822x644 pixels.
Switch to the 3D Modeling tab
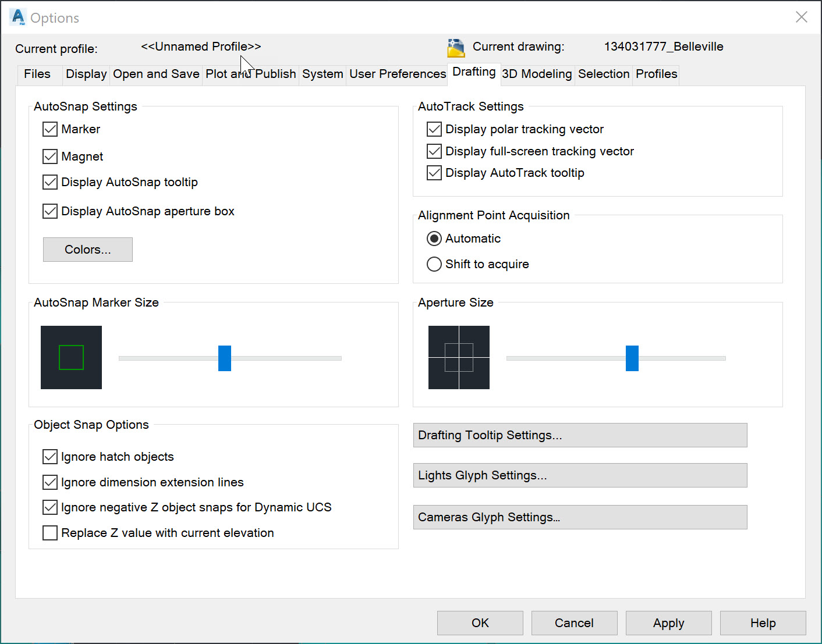[537, 74]
